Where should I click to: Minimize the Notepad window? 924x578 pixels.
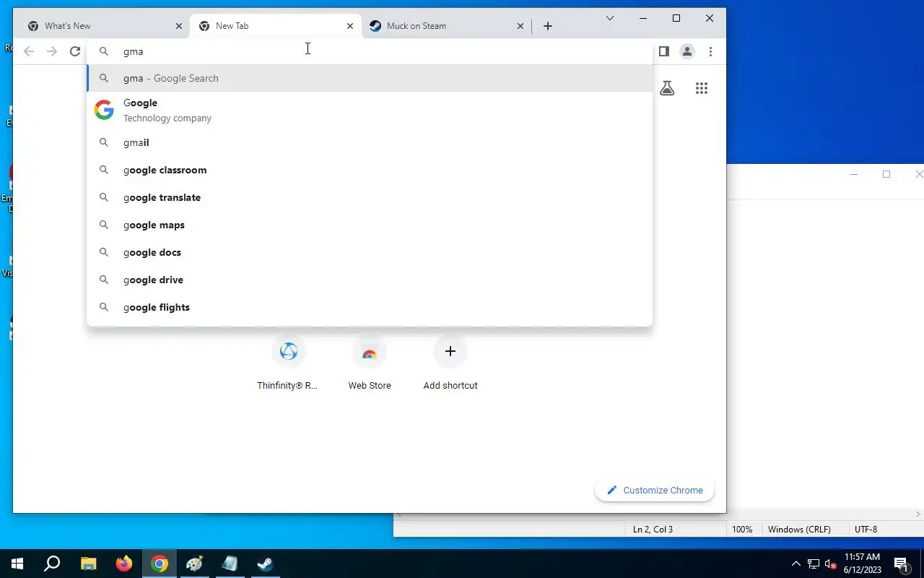[x=854, y=174]
